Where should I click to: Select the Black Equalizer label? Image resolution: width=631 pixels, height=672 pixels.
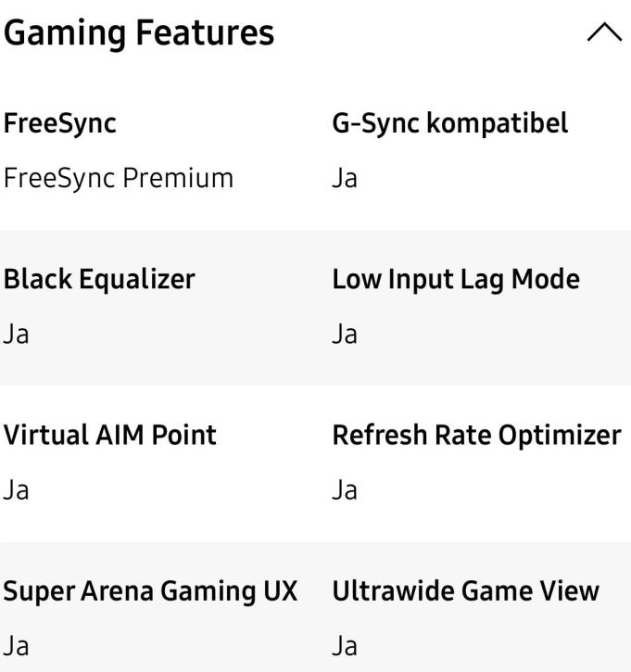(99, 279)
